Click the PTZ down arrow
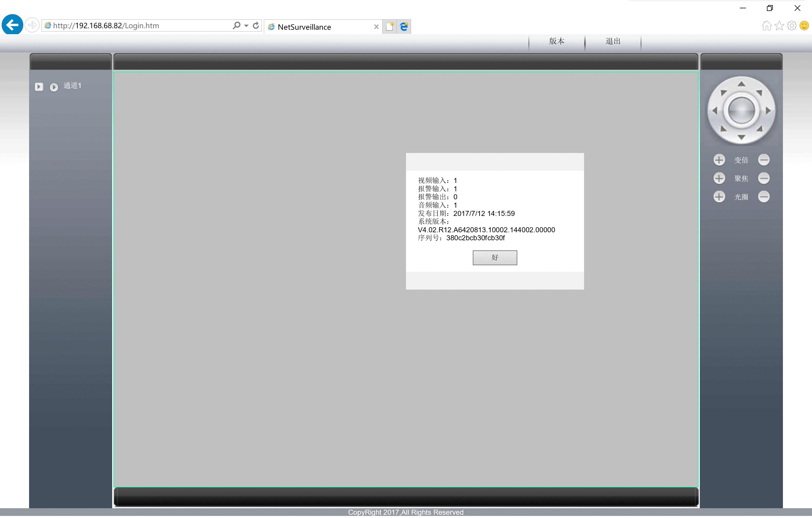Viewport: 812px width, 518px height. [x=741, y=137]
